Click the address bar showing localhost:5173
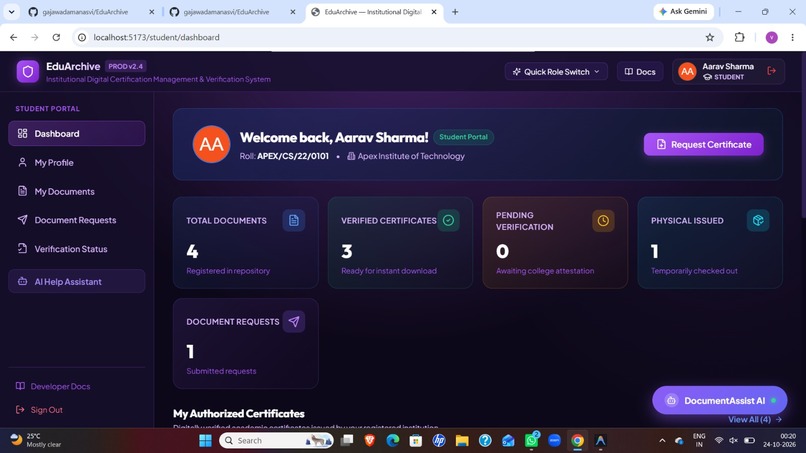The height and width of the screenshot is (453, 806). (396, 37)
